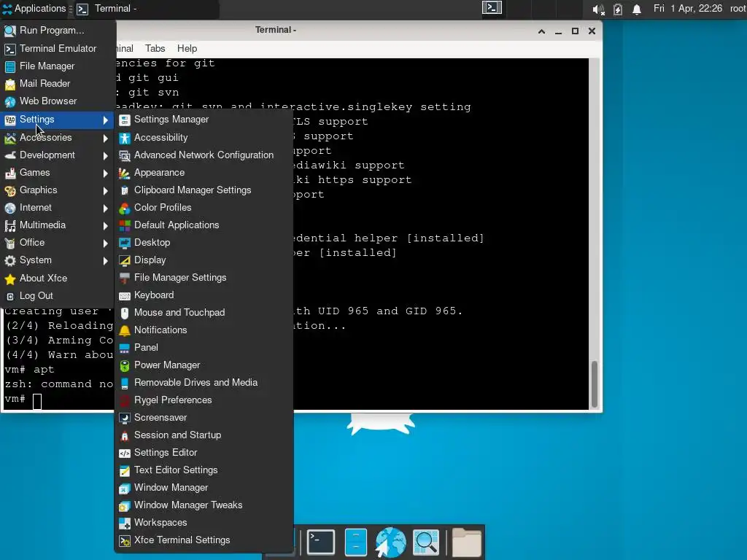Viewport: 747px width, 560px height.
Task: Click the Workspaces icon
Action: 124,524
